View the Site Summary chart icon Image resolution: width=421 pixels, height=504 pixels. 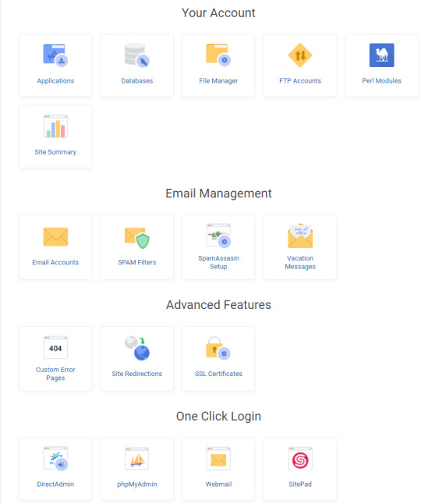55,126
